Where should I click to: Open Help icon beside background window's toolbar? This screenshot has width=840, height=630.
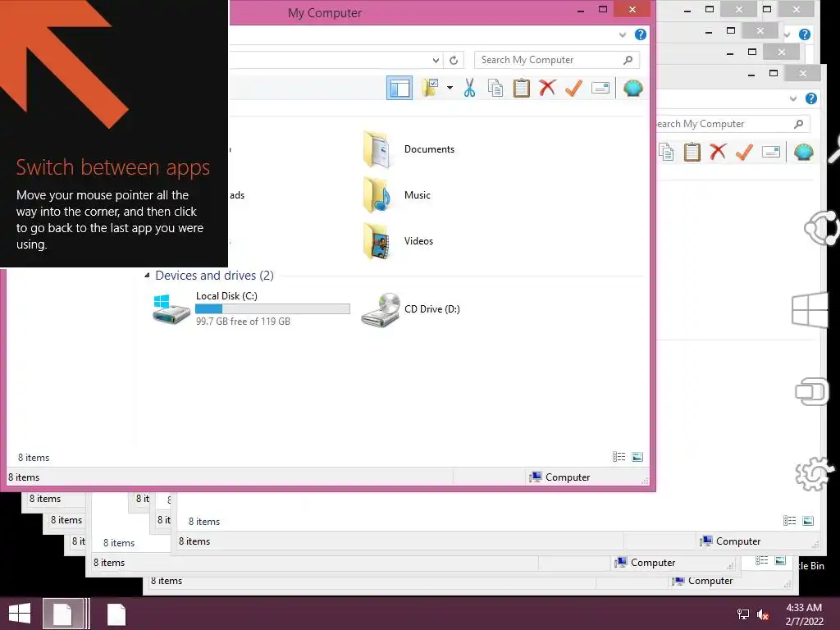coord(811,98)
